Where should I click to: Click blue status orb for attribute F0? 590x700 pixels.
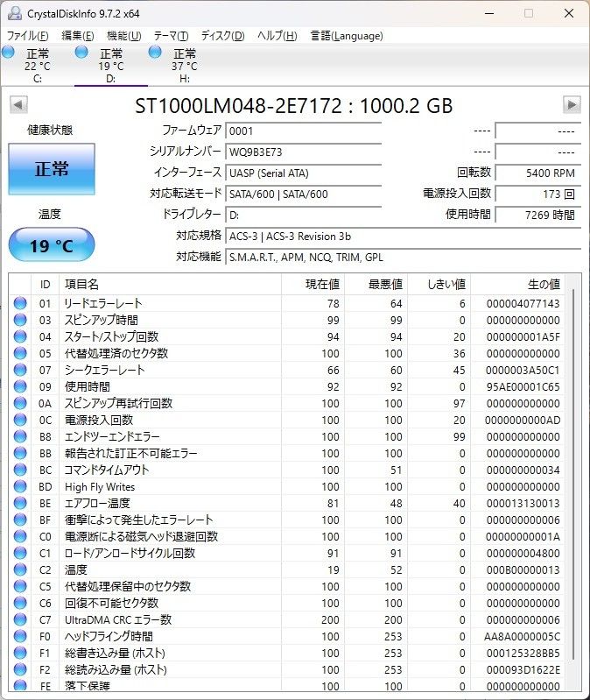[20, 636]
